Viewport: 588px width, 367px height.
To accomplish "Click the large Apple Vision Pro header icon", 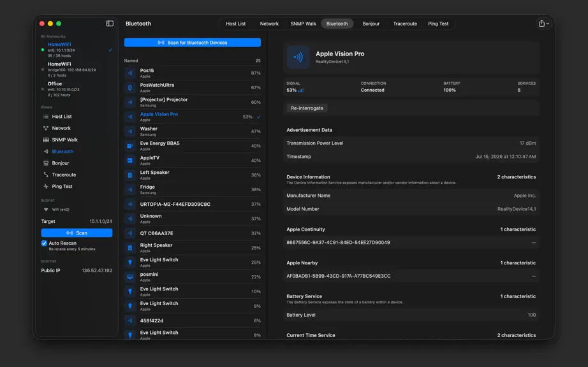I will point(298,57).
